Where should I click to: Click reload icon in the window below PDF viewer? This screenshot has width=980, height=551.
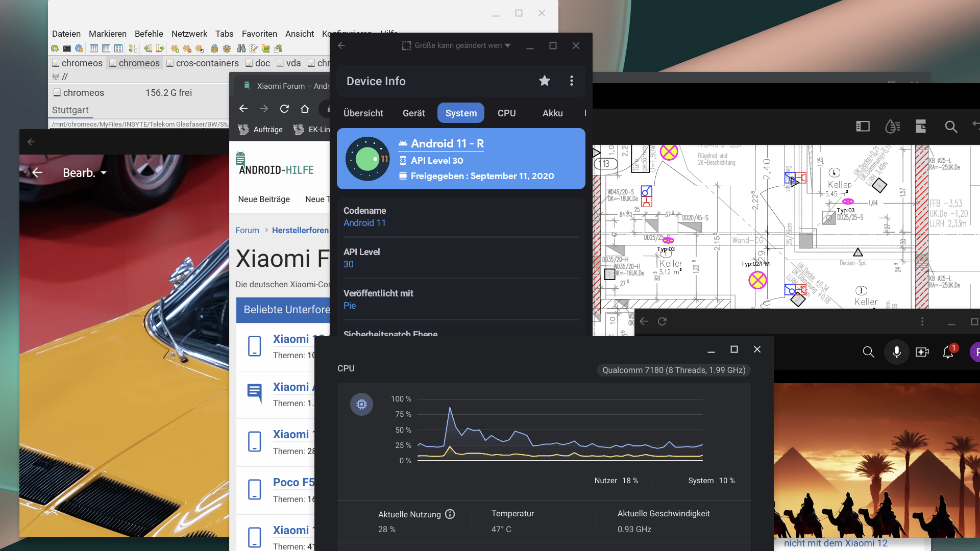pos(662,321)
